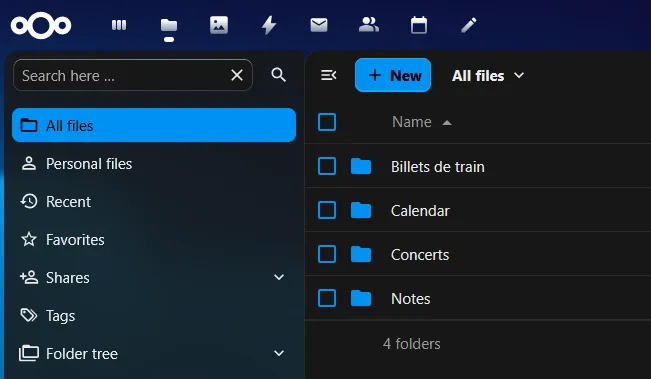Image resolution: width=651 pixels, height=379 pixels.
Task: Click the New button
Action: pyautogui.click(x=393, y=75)
